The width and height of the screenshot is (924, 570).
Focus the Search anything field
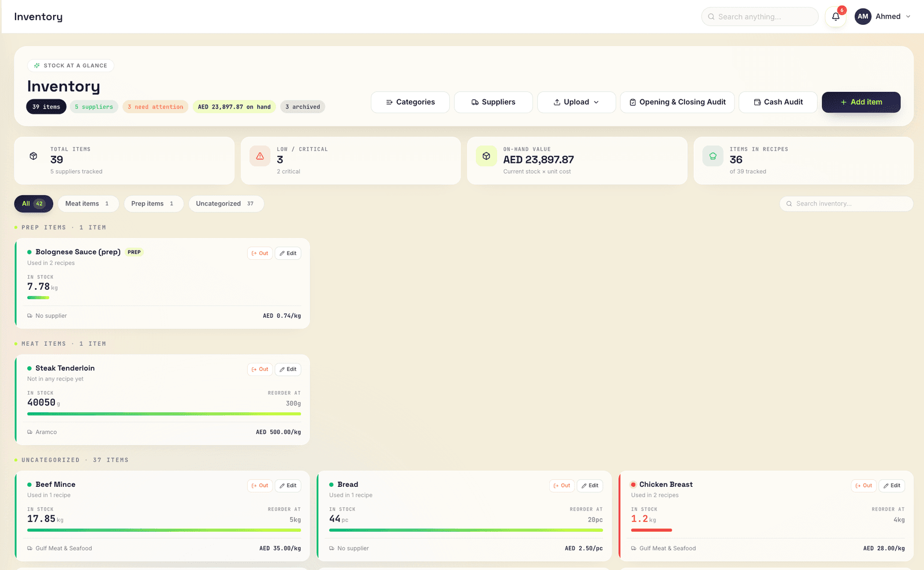click(759, 17)
